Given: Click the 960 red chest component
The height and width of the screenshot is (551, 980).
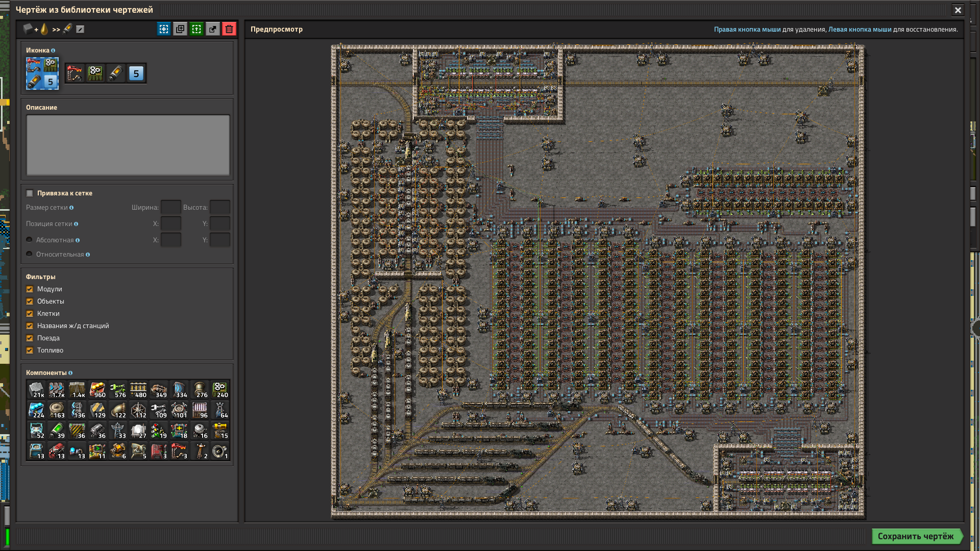Looking at the screenshot, I should tap(97, 390).
